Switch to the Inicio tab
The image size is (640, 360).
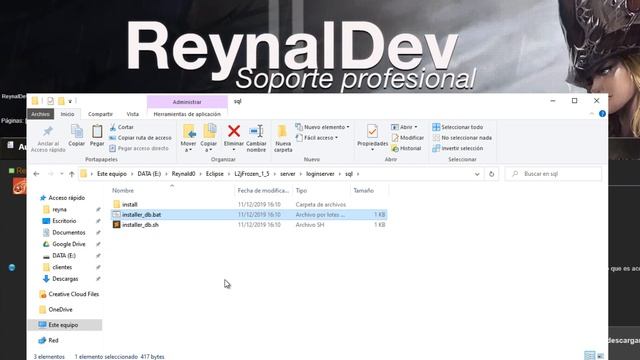(67, 114)
